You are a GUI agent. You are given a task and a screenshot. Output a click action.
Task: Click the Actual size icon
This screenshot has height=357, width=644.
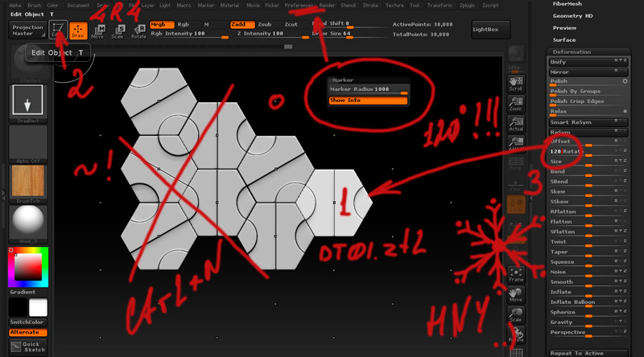(516, 124)
